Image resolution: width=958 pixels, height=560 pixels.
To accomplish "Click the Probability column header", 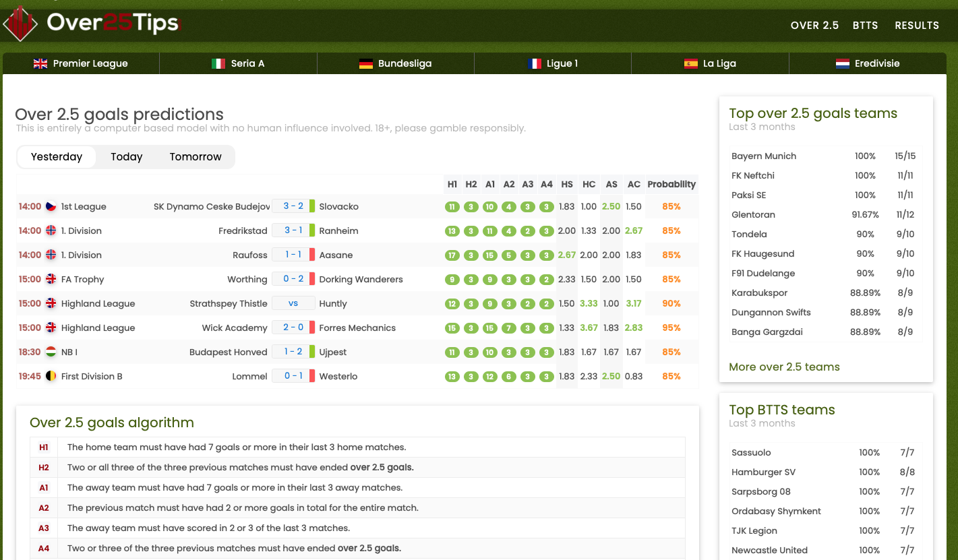I will pos(671,184).
